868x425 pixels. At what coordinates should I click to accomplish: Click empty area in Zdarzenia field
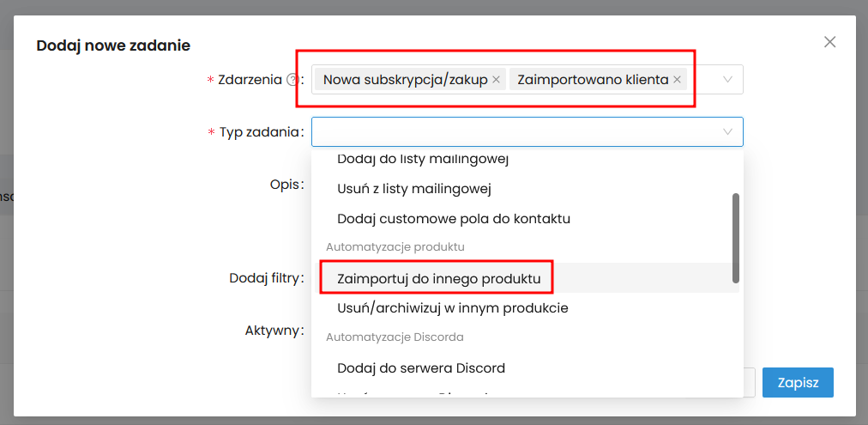coord(703,80)
